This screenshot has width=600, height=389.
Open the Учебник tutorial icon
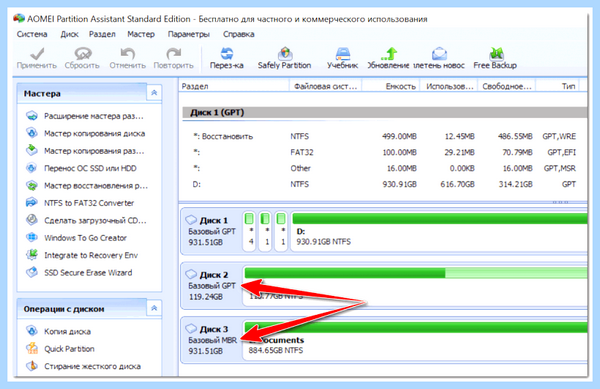[342, 54]
